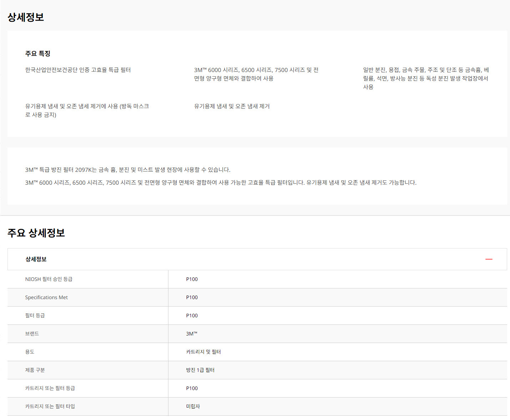This screenshot has height=420, width=510.
Task: Select the short feature 유기용제 냄새 및 오존 냄새 제거
Action: pos(232,106)
